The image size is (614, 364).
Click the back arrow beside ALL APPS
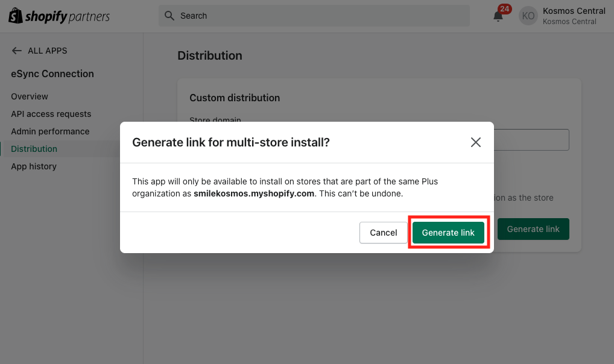pos(17,51)
